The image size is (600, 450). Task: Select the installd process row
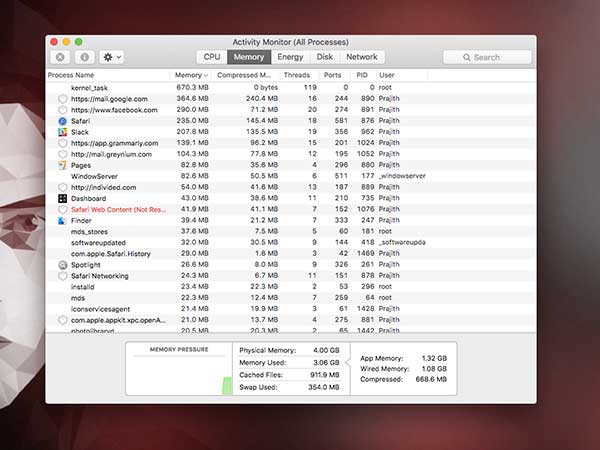(290, 287)
